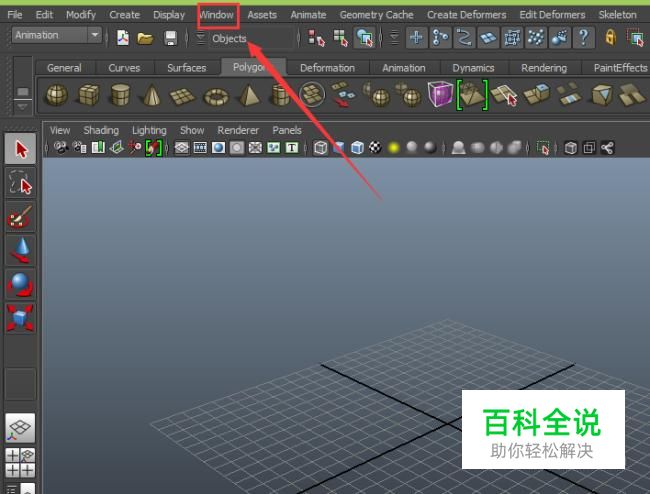This screenshot has width=650, height=494.
Task: Open the Objects selection mask field
Action: (252, 39)
